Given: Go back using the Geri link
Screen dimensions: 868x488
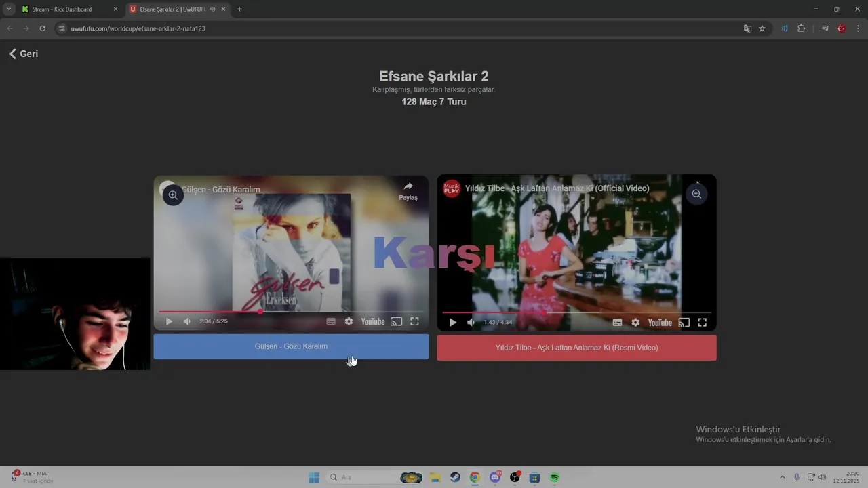Looking at the screenshot, I should (x=23, y=54).
